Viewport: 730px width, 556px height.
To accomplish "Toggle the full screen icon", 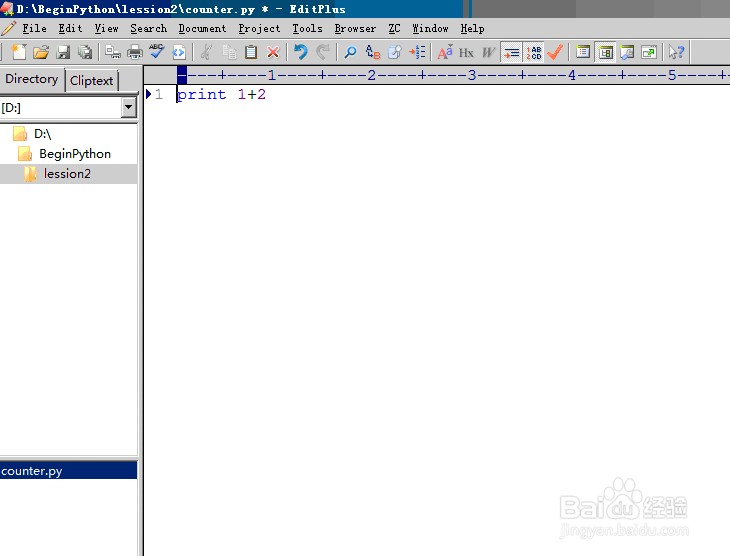I will point(649,52).
